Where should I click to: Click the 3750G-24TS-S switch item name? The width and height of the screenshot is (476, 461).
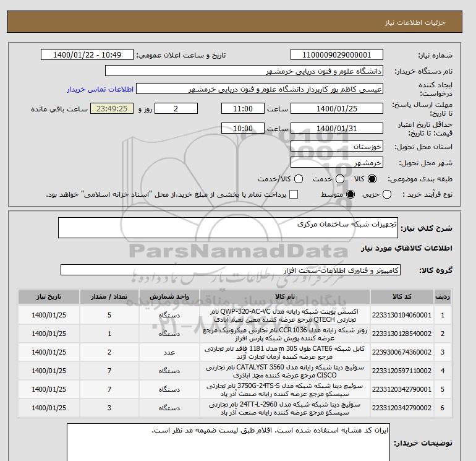click(x=285, y=390)
